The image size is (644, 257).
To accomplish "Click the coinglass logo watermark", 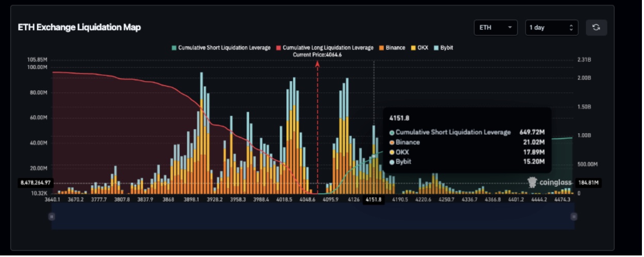I will point(550,182).
